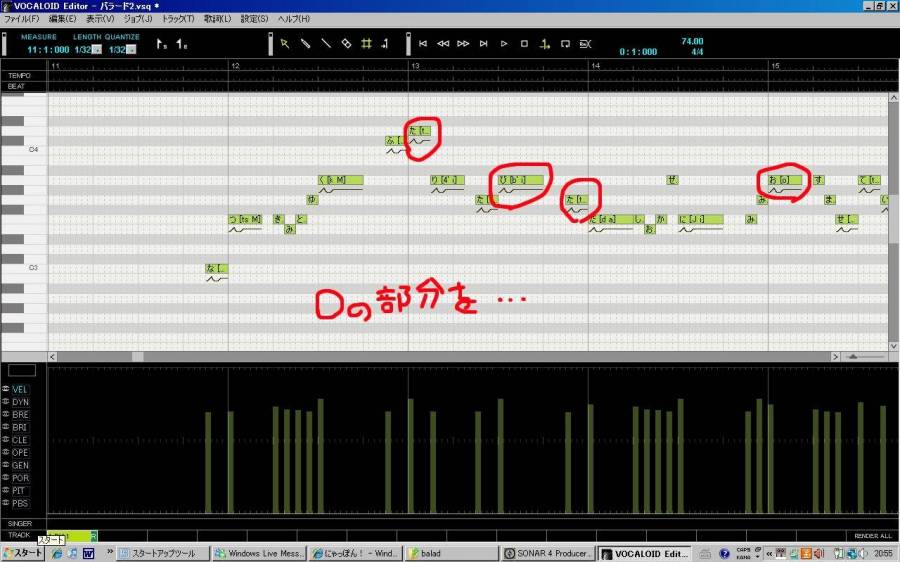Open the 設定(S) menu
This screenshot has height=562, width=900.
click(x=254, y=19)
